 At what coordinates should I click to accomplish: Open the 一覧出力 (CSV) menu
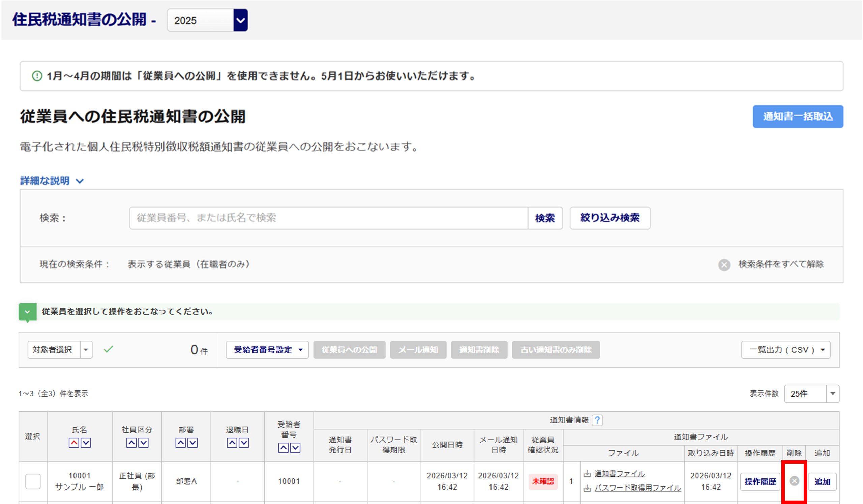click(785, 350)
